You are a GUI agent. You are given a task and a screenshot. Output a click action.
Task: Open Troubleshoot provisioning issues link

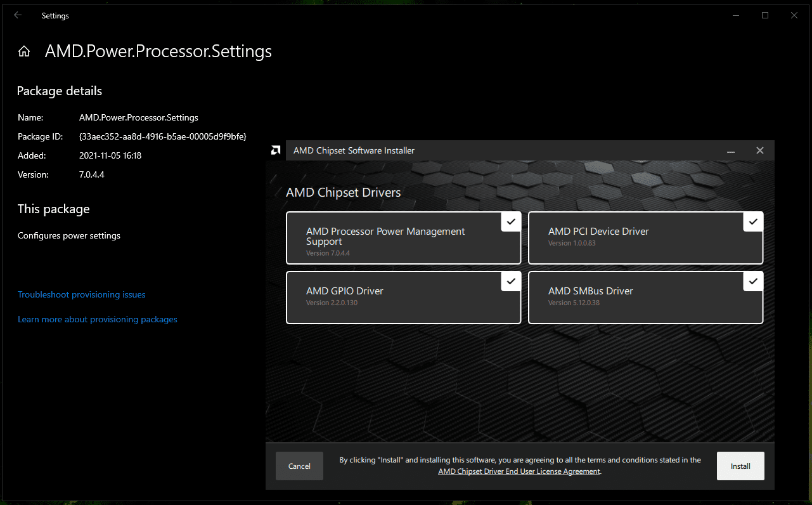click(82, 295)
